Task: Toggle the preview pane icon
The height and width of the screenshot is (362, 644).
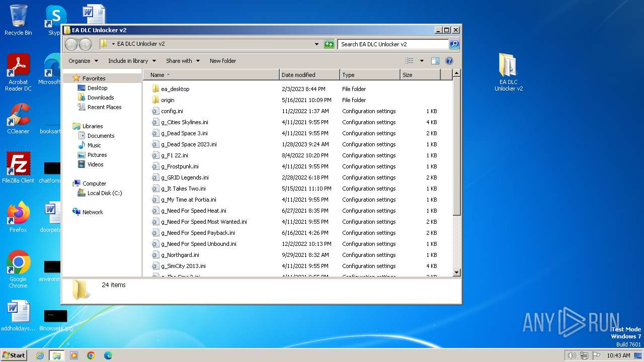Action: 435,61
